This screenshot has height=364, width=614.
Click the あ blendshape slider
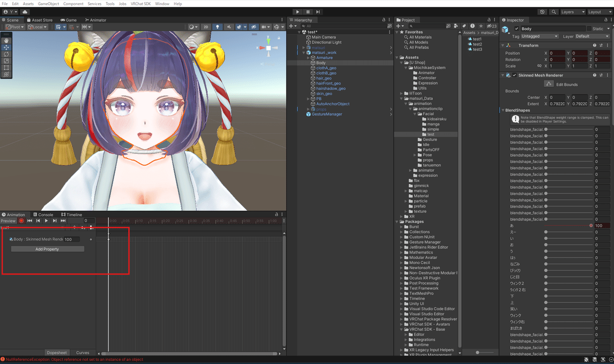click(568, 225)
